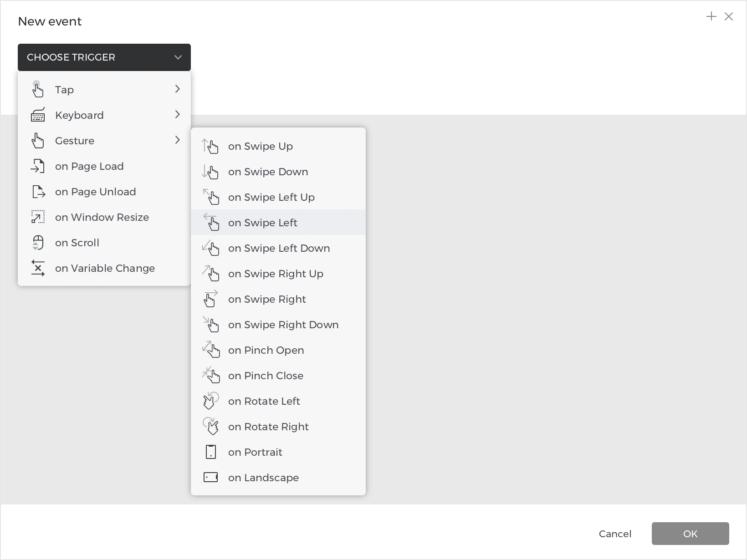Choose on Page Load trigger

tap(89, 166)
